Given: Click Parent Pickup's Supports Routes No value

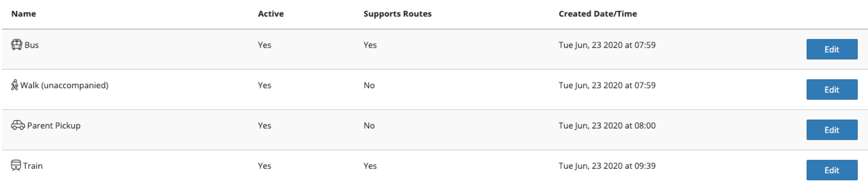Looking at the screenshot, I should [x=369, y=126].
